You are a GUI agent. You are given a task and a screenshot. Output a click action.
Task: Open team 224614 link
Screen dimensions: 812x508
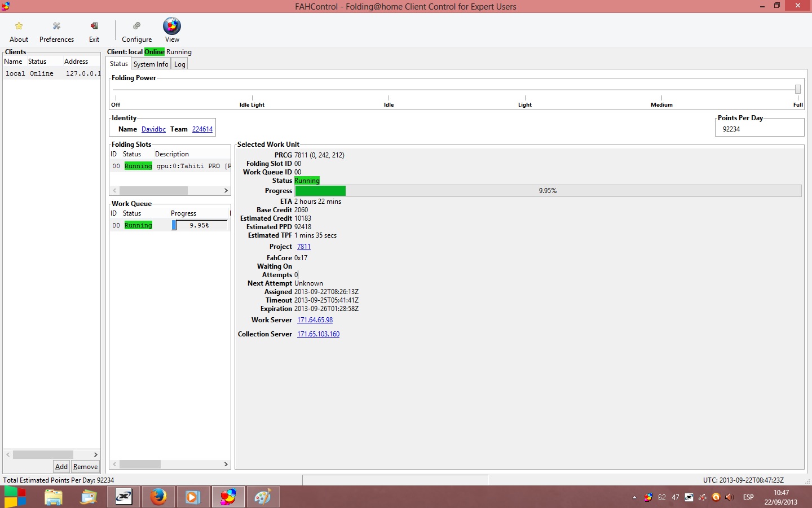(202, 129)
